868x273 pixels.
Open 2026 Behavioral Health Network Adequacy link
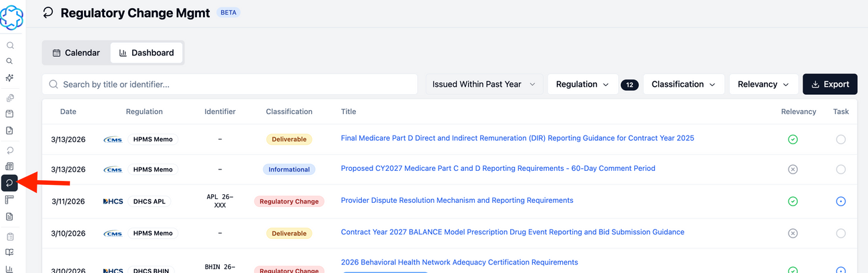459,262
